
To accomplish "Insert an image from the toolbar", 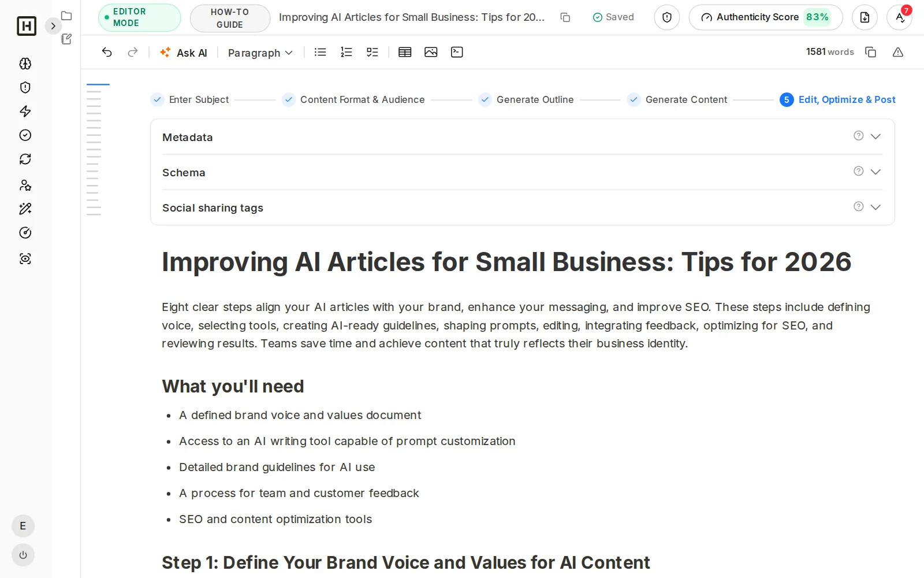I will coord(431,52).
